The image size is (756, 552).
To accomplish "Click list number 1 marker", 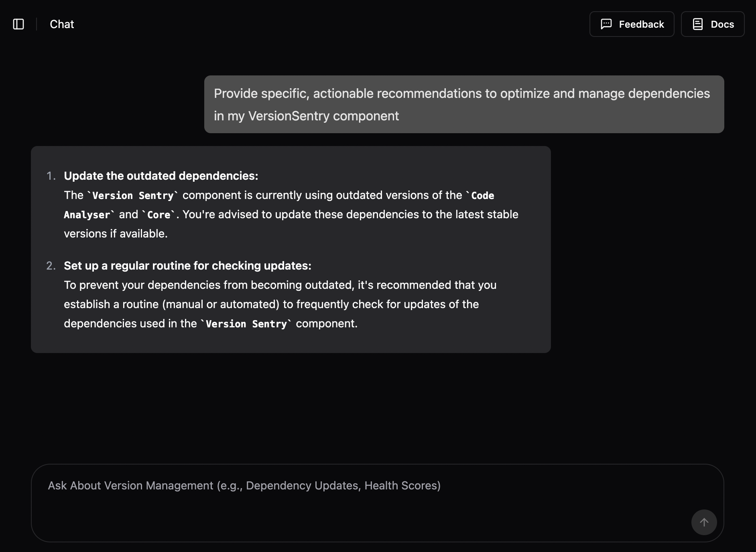I will tap(51, 176).
